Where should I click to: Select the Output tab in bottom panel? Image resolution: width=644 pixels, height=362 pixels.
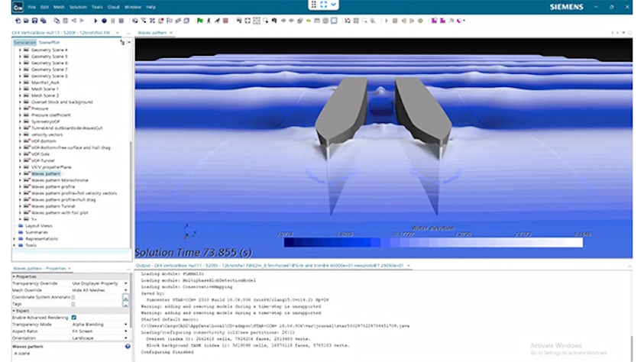coord(270,266)
